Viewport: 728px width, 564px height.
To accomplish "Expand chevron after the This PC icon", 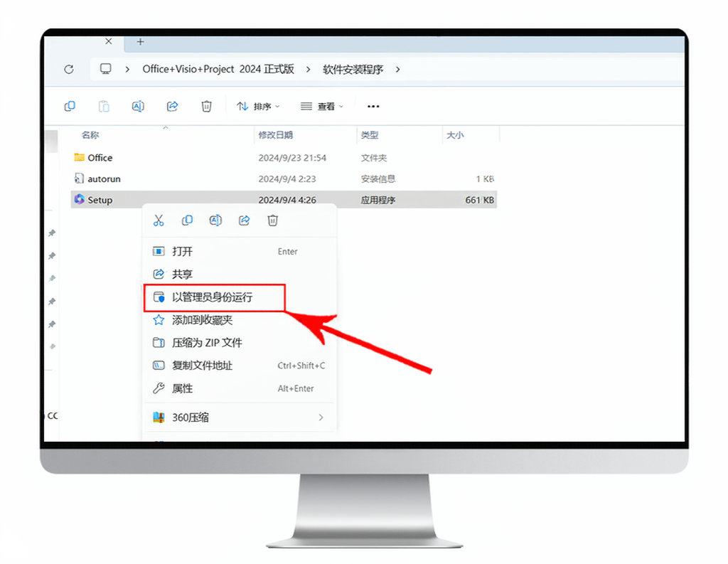I will [127, 69].
